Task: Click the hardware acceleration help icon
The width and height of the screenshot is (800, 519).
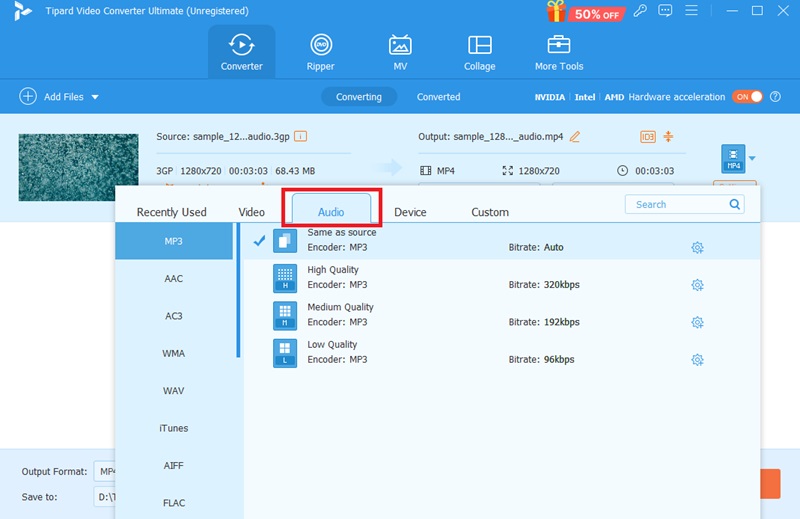Action: pos(775,96)
